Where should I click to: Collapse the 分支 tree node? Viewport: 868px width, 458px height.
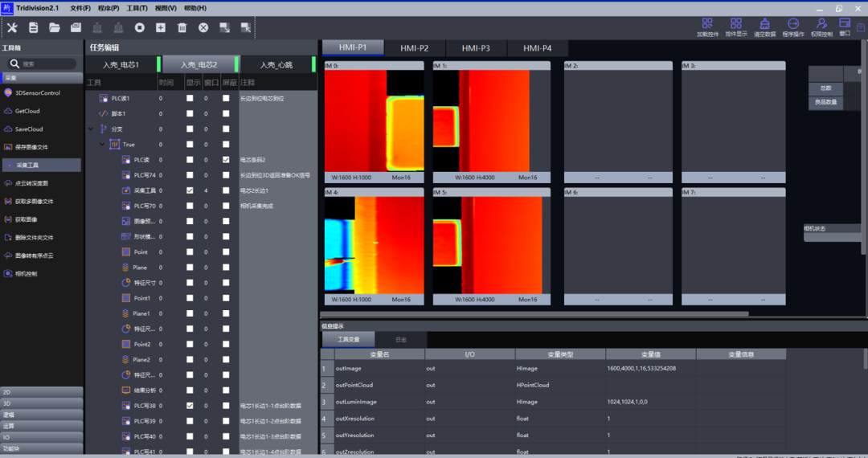(91, 129)
